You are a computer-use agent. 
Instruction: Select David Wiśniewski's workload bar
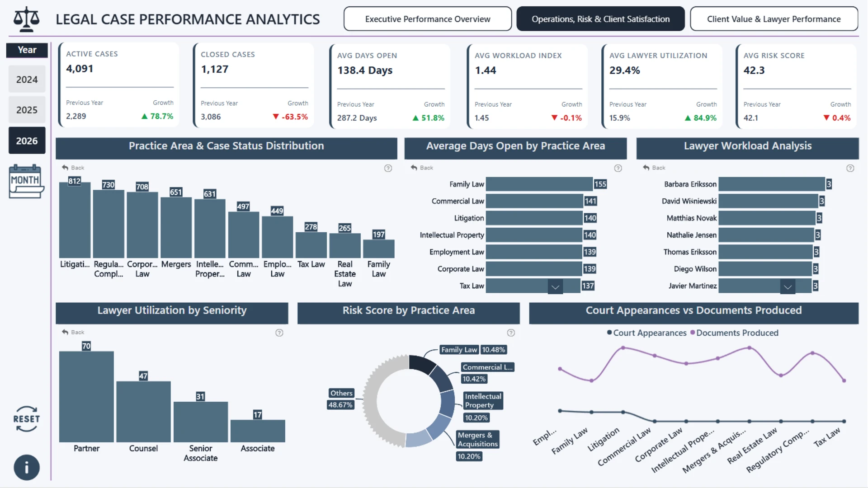coord(769,201)
